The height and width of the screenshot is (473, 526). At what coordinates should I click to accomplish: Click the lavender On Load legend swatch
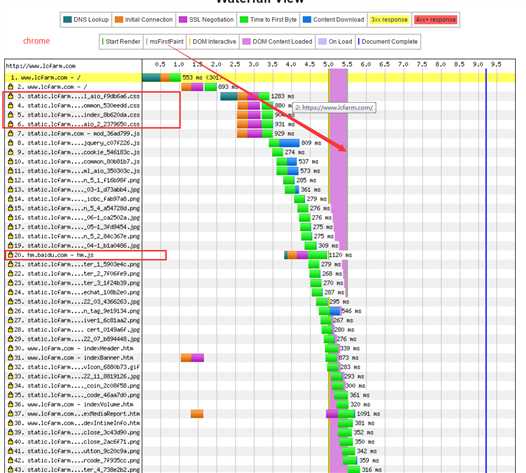[x=322, y=42]
